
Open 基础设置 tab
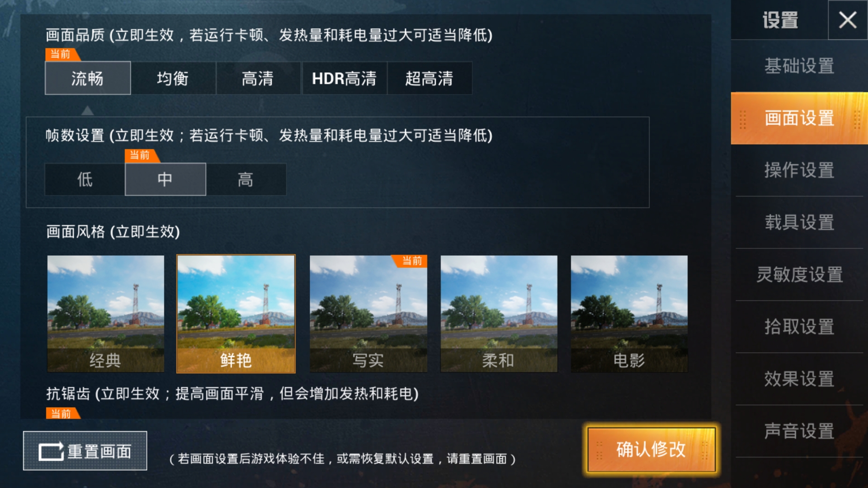(799, 66)
